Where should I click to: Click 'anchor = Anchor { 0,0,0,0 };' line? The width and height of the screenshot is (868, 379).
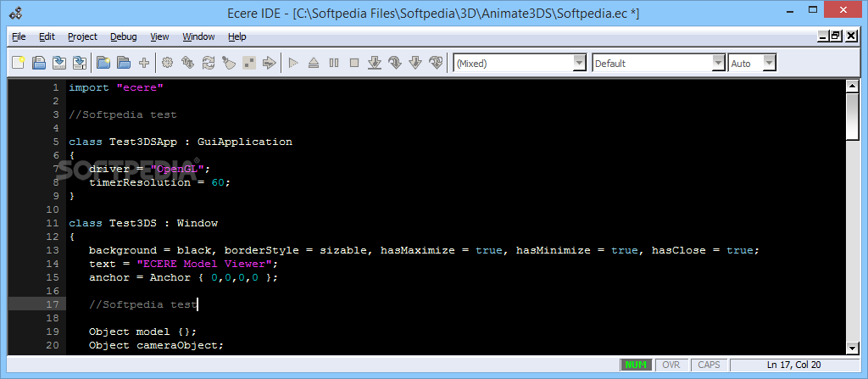tap(183, 277)
